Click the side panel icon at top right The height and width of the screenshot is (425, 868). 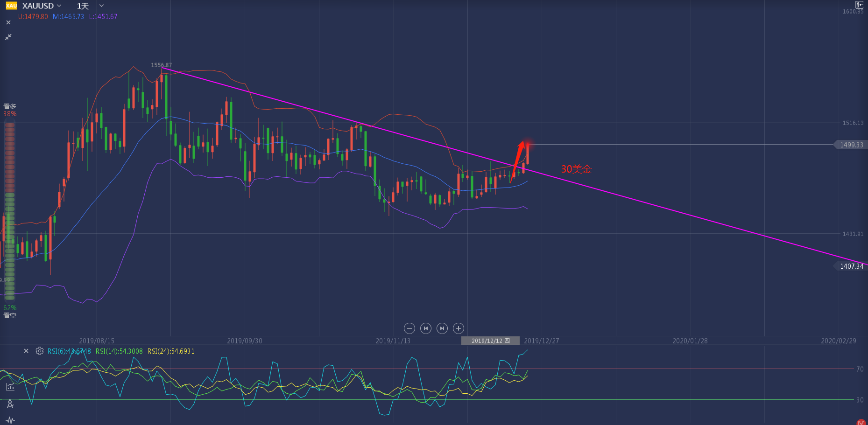click(x=859, y=5)
